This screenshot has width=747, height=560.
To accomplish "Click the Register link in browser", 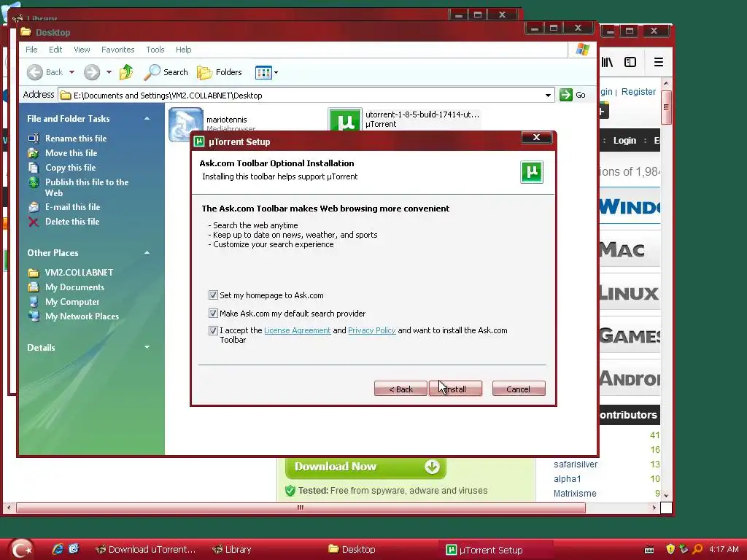I will [x=638, y=91].
